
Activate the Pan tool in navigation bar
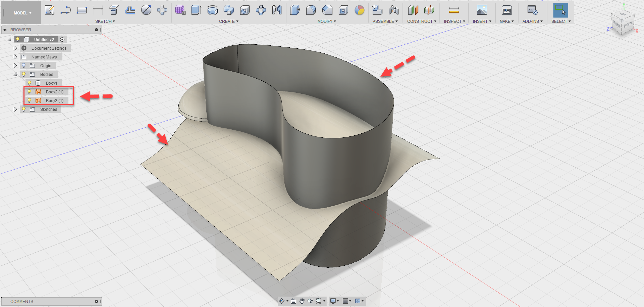(x=301, y=301)
